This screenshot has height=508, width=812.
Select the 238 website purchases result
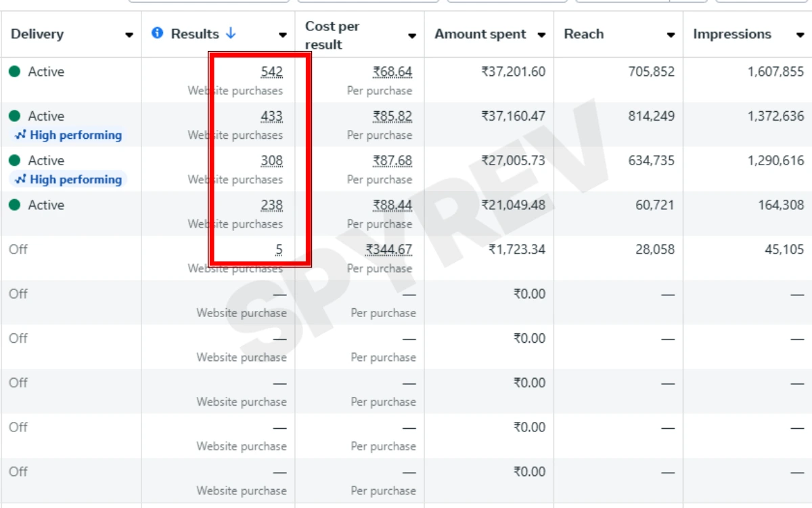(x=271, y=205)
